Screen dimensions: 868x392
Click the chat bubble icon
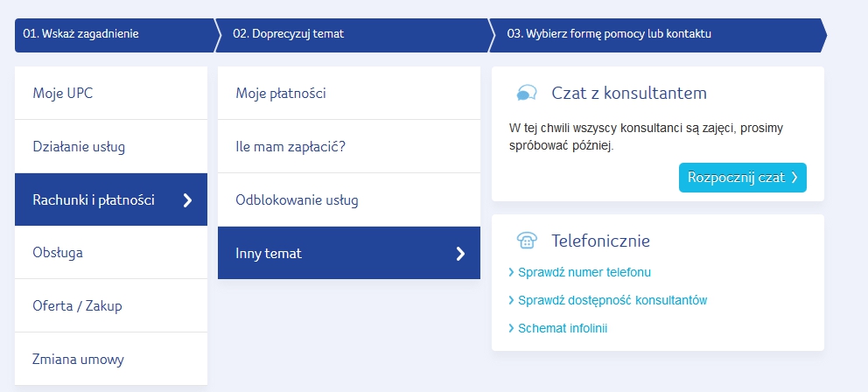[527, 94]
